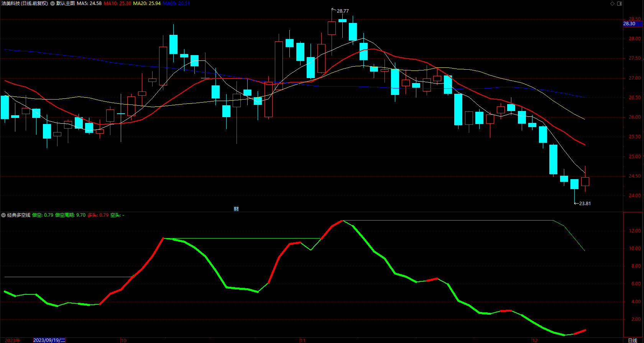
Task: Click the month 12 time axis marker
Action: coord(535,340)
